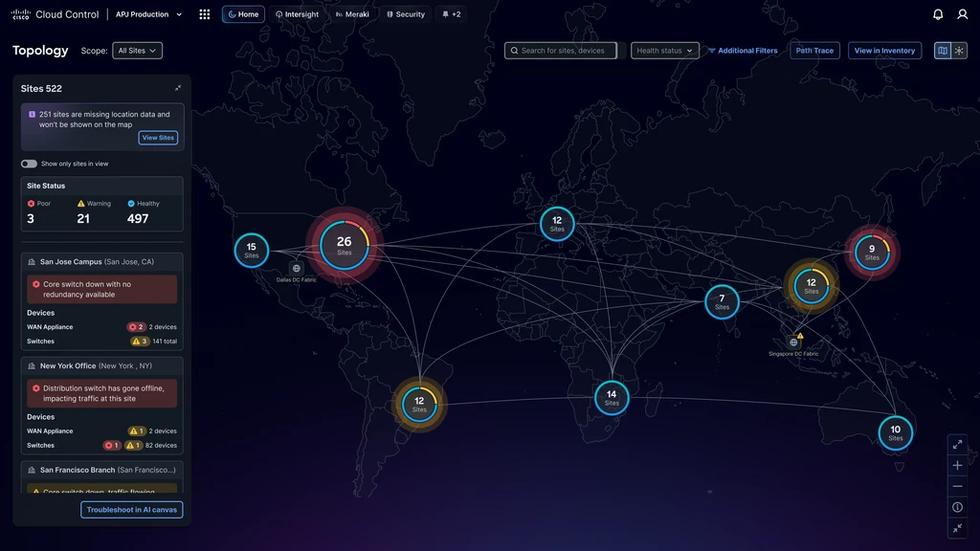The height and width of the screenshot is (551, 980).
Task: Filter by Healthy site status
Action: point(144,211)
